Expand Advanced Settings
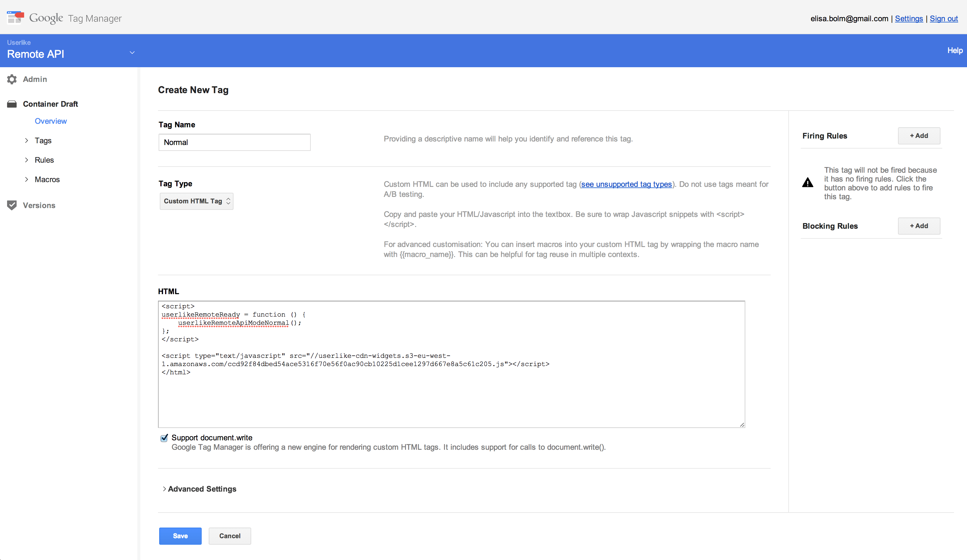Image resolution: width=967 pixels, height=560 pixels. click(x=200, y=489)
